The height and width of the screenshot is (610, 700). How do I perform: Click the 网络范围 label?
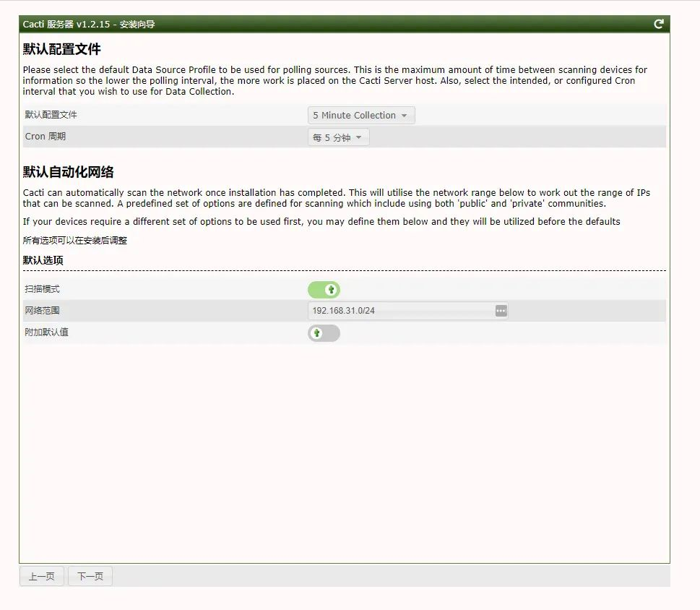[x=42, y=310]
